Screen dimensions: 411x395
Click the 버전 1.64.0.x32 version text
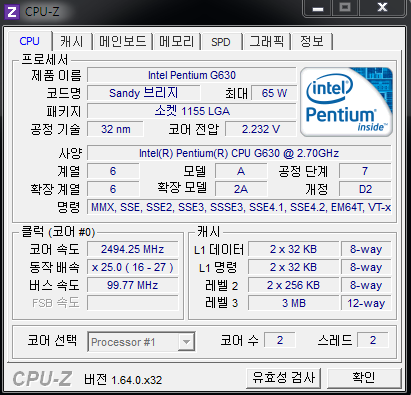[123, 380]
